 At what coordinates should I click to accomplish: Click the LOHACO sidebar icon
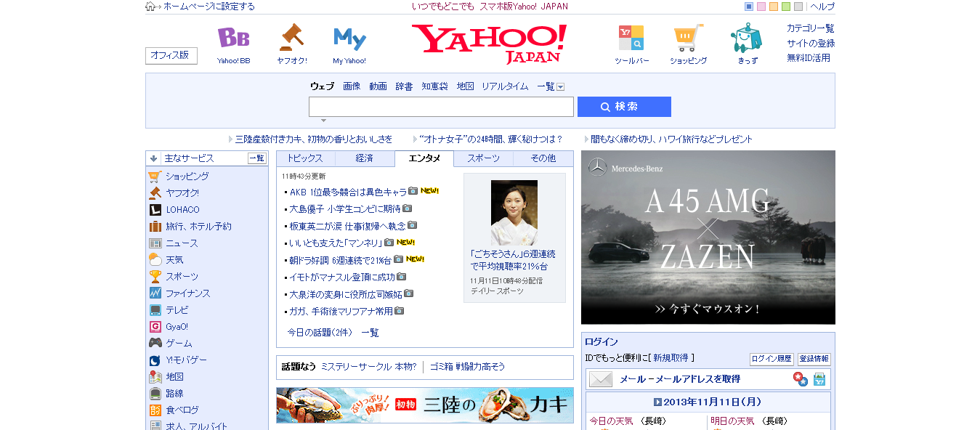[x=155, y=209]
